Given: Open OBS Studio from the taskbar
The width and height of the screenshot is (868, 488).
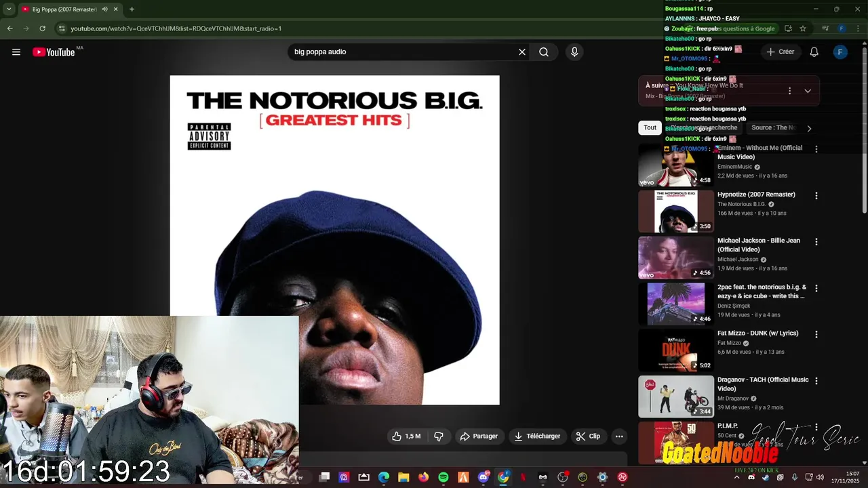Looking at the screenshot, I should 563,477.
